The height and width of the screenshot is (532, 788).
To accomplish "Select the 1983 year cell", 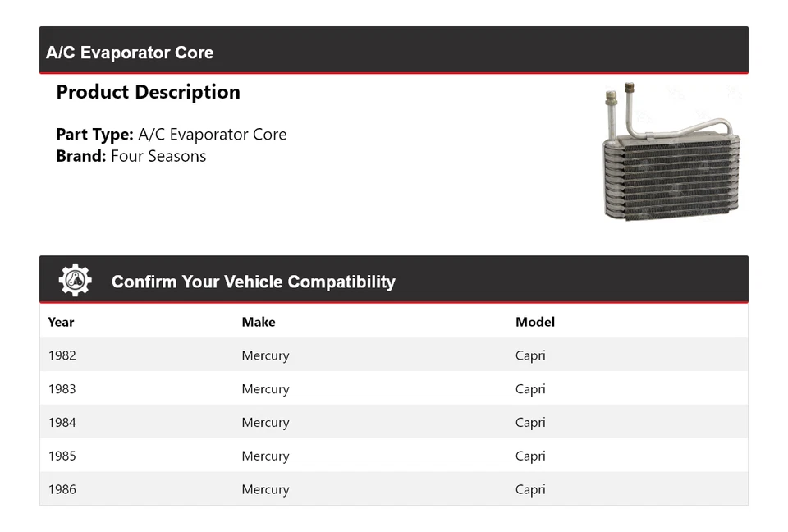I will coord(62,389).
